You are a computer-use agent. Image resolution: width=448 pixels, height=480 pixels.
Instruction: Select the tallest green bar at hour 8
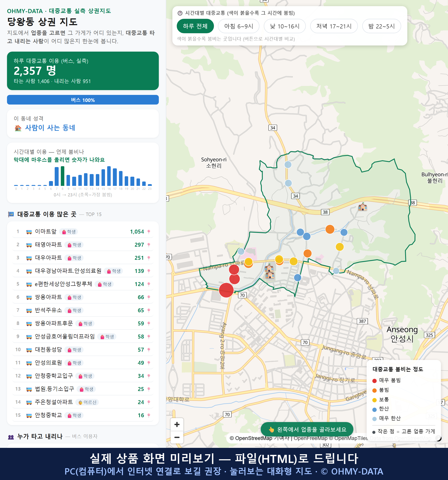[63, 176]
